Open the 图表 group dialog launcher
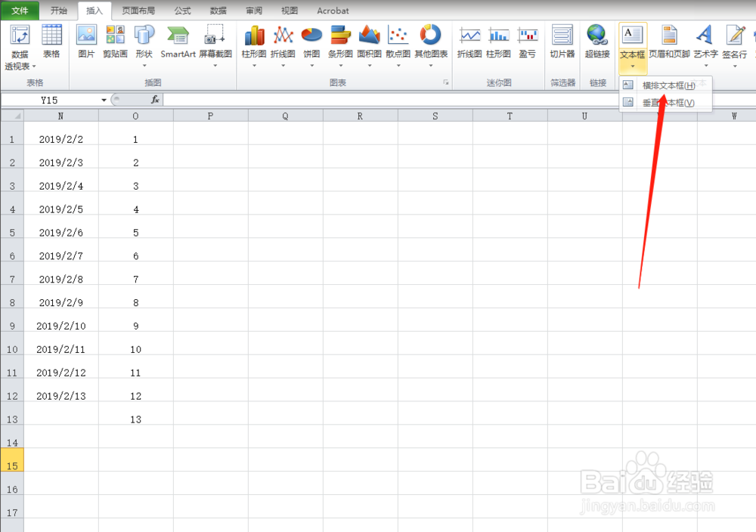The image size is (756, 532). coord(446,82)
